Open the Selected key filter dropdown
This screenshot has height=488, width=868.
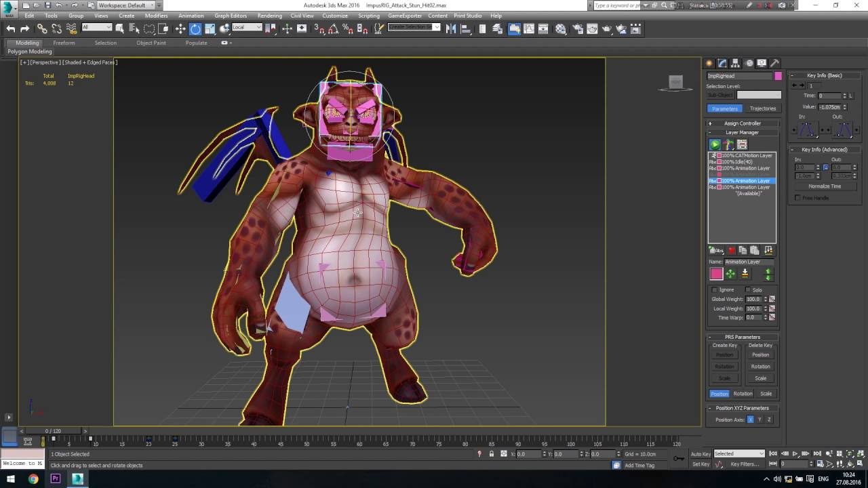pos(739,454)
